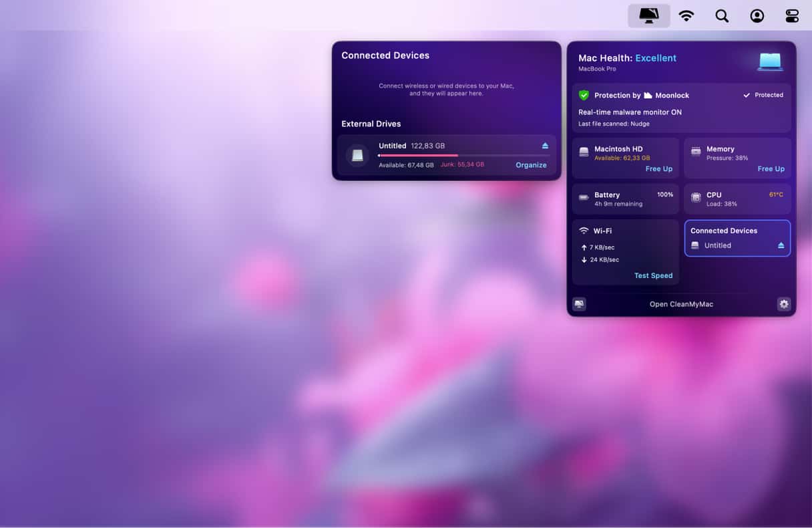Click the 7 KB/sec upload speed
Image resolution: width=812 pixels, height=528 pixels.
point(602,247)
